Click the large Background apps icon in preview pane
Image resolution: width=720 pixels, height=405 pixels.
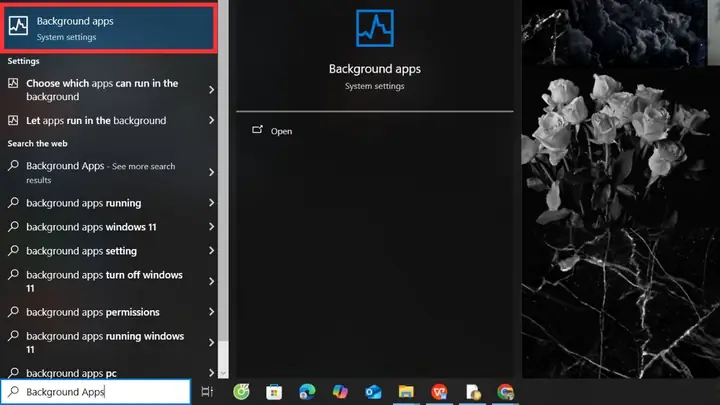[375, 28]
